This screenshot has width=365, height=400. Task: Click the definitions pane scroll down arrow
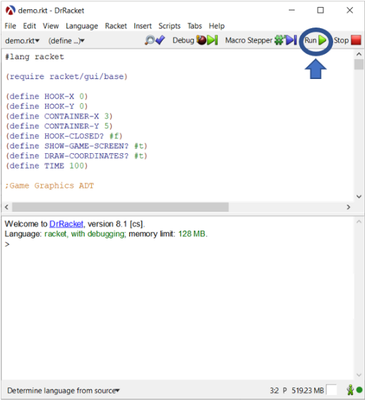click(x=359, y=196)
